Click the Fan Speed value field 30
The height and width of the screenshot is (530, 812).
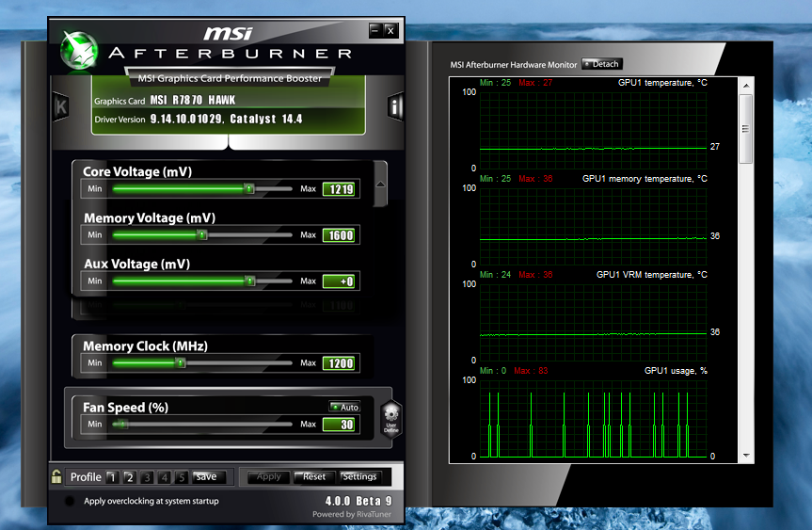tap(341, 425)
